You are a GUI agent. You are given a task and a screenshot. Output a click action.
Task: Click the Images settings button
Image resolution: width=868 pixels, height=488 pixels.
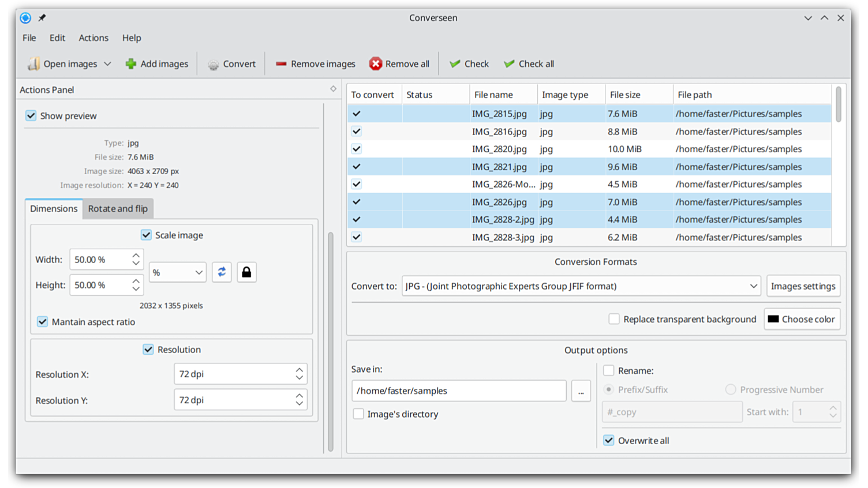click(803, 286)
